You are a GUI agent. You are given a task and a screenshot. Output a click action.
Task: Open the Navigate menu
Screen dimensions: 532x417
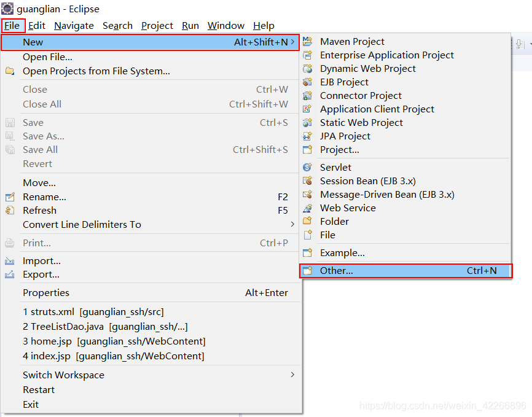tap(74, 26)
